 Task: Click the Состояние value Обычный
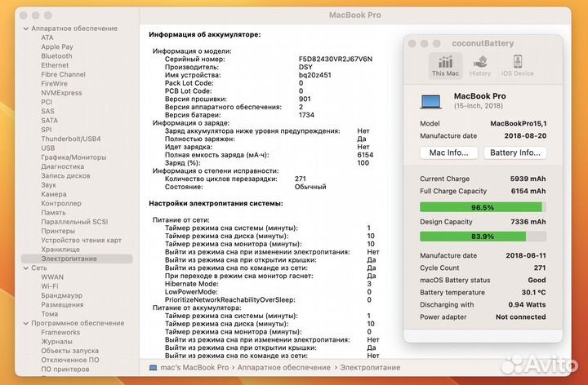[310, 187]
